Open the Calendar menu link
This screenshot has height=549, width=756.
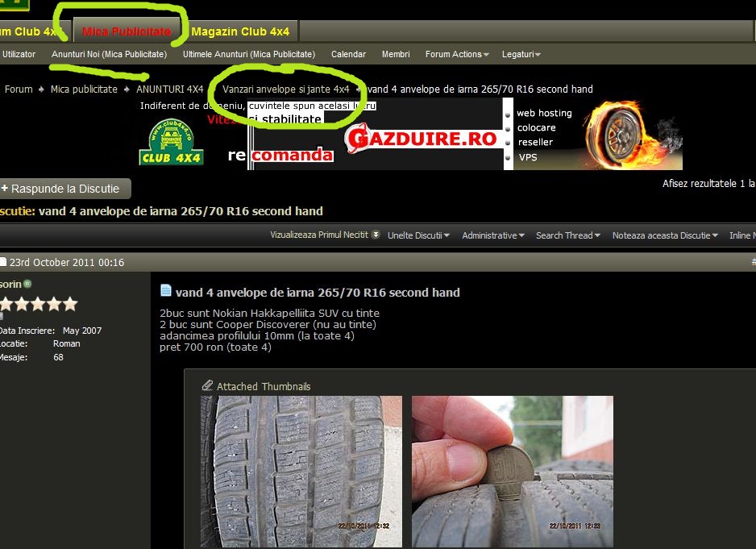(348, 54)
